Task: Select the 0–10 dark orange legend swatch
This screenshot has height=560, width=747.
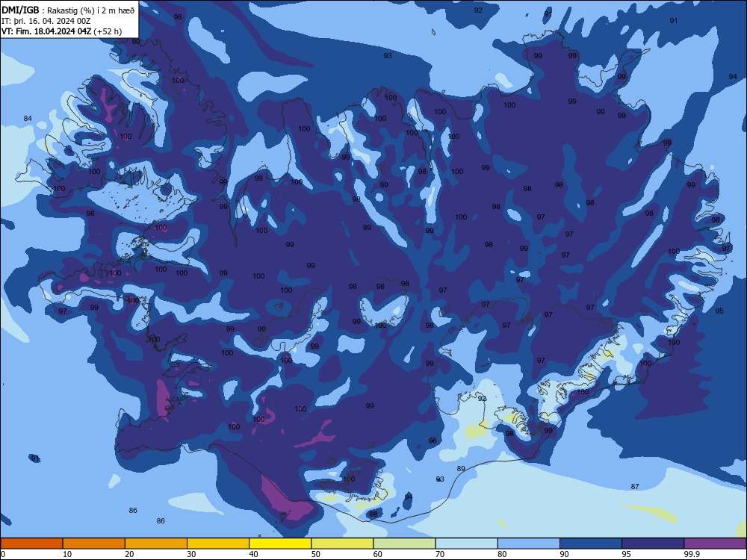Action: click(x=31, y=544)
